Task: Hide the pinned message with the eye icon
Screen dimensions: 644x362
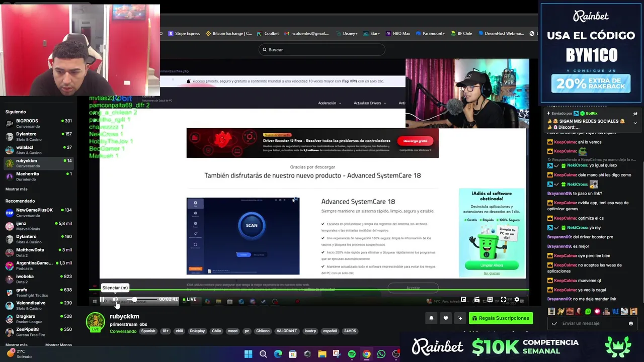Action: tap(635, 114)
